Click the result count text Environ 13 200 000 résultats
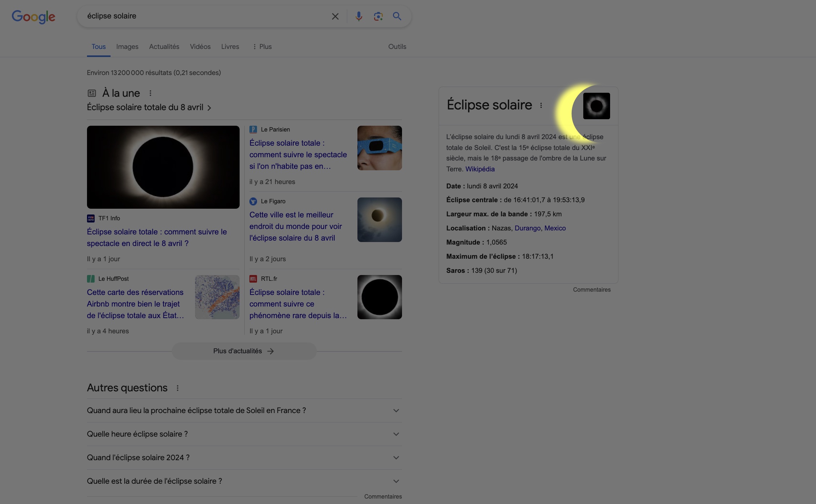The width and height of the screenshot is (816, 504). click(154, 73)
